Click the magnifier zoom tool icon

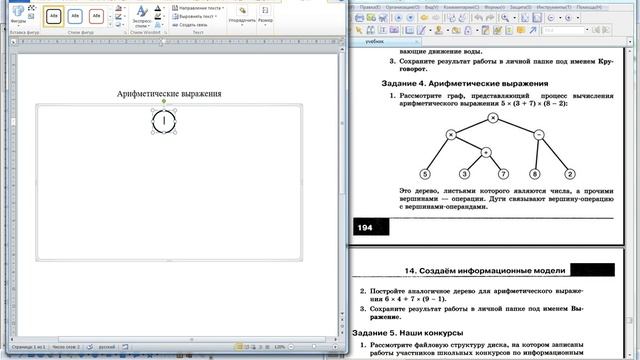(x=505, y=18)
